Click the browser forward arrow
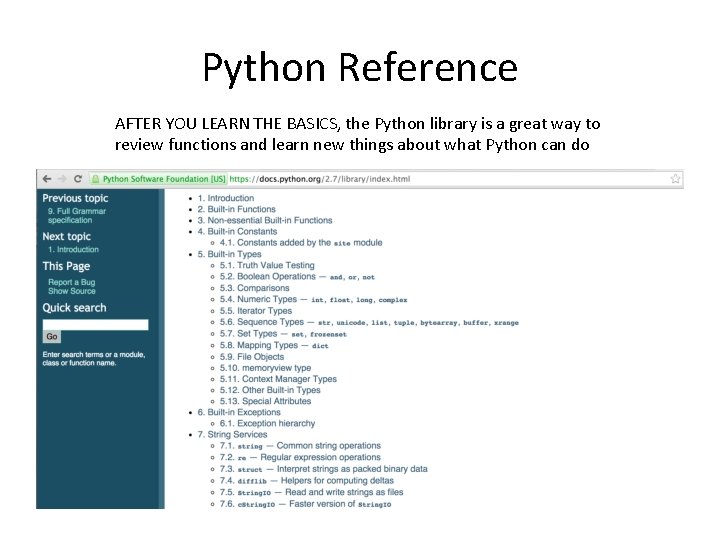Screen dimensions: 720x540 pyautogui.click(x=62, y=179)
